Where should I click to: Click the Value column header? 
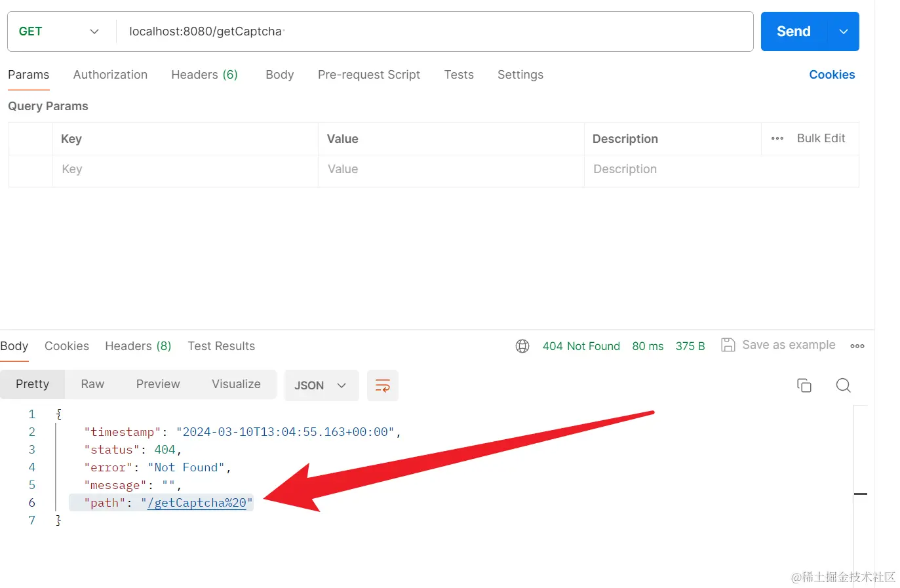coord(343,139)
